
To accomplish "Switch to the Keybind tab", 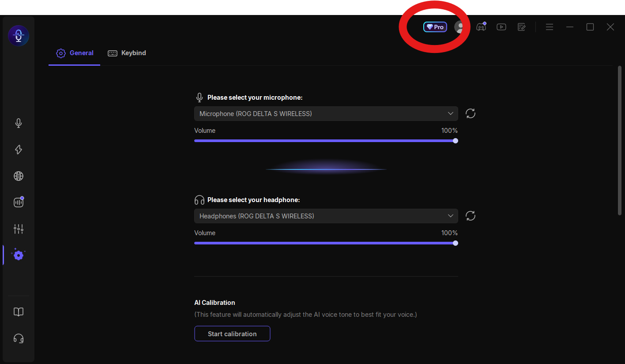I will [x=127, y=53].
